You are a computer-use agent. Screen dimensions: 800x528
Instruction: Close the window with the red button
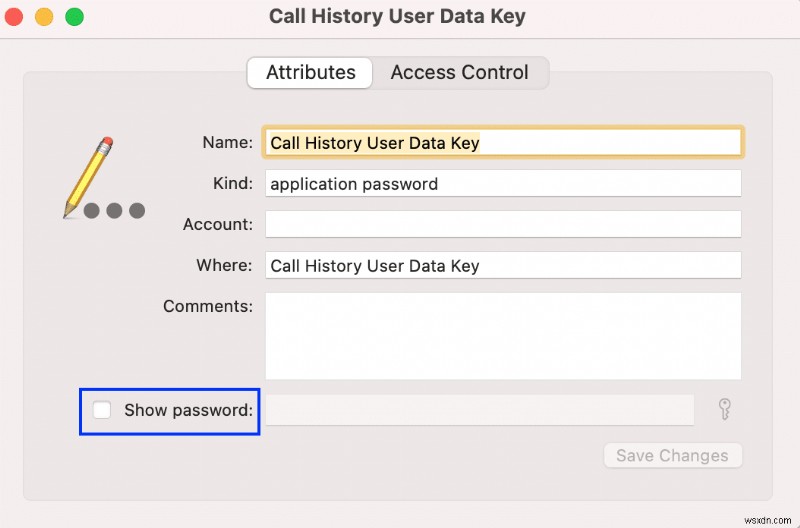(x=14, y=17)
